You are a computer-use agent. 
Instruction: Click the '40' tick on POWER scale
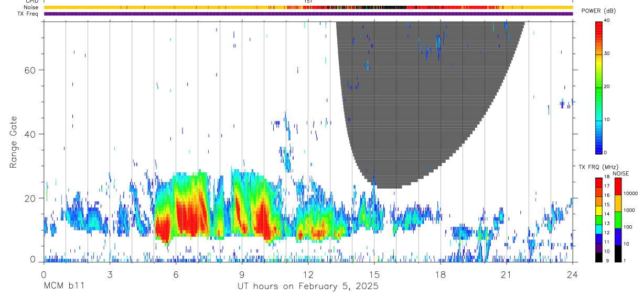(606, 21)
